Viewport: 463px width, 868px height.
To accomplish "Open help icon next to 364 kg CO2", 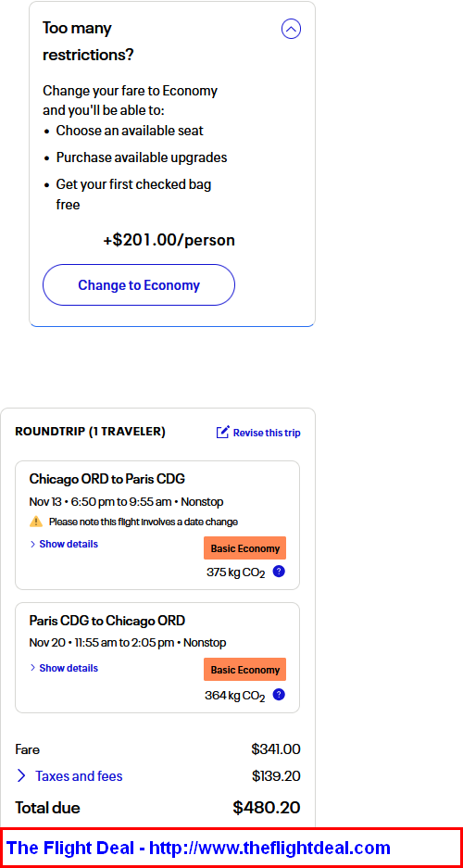I will 279,694.
